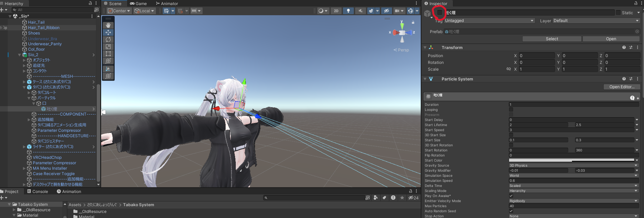Lock the Scene view rotation gizmo
The image size is (644, 218).
(413, 22)
